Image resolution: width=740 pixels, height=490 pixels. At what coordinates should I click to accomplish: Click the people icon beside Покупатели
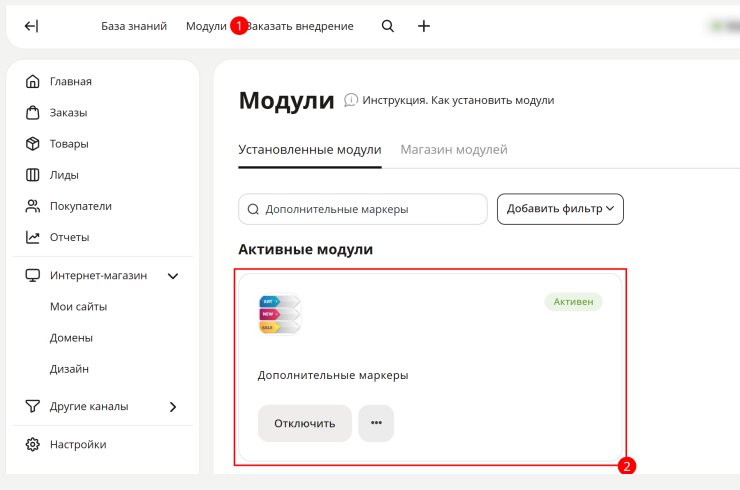pos(33,206)
